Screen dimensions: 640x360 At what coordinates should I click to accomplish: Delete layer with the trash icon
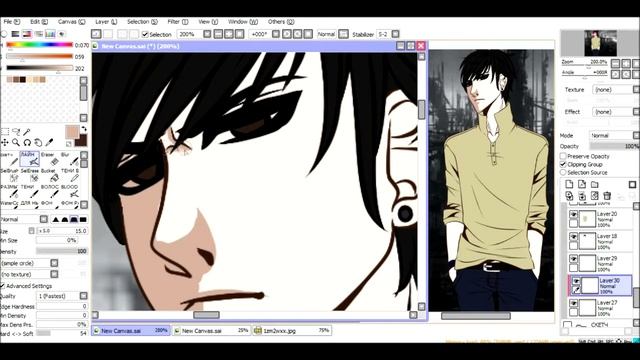607,196
